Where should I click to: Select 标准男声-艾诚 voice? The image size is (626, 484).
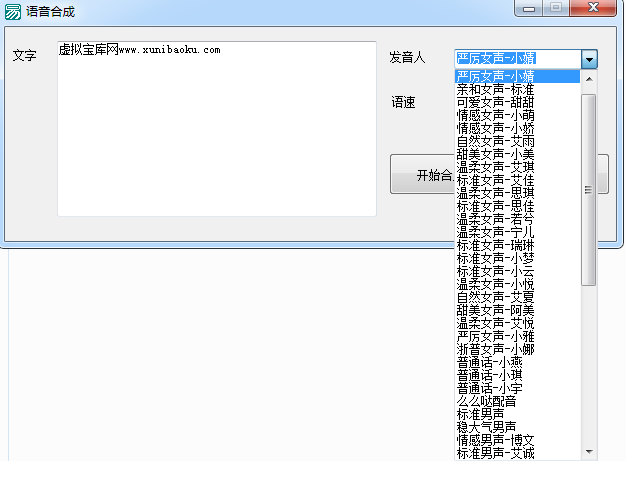pos(517,453)
